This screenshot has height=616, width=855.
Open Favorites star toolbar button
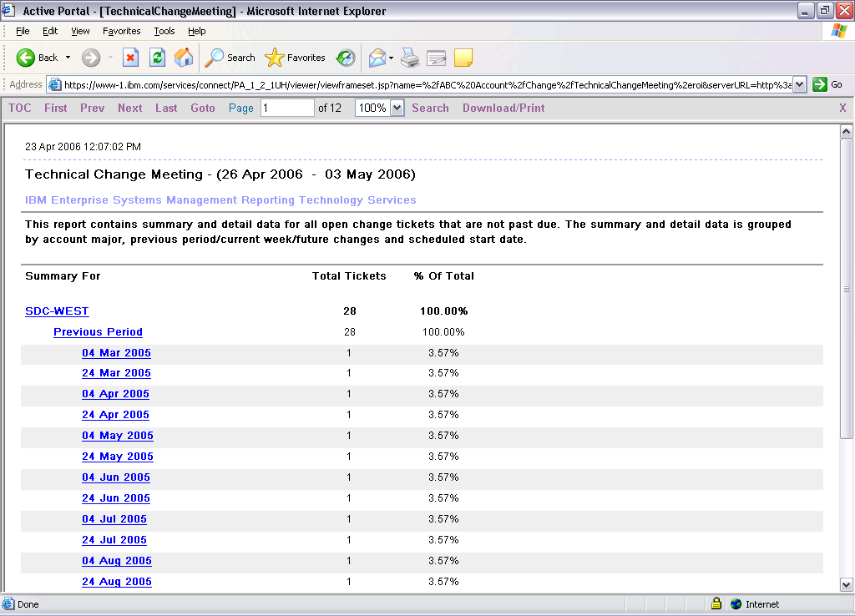pyautogui.click(x=295, y=58)
